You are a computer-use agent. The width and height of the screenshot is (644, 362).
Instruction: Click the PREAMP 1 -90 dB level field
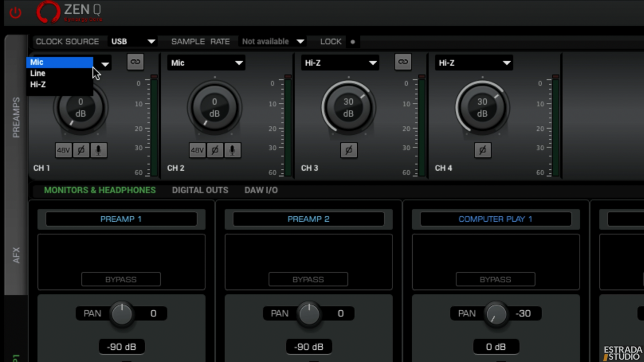pyautogui.click(x=122, y=347)
